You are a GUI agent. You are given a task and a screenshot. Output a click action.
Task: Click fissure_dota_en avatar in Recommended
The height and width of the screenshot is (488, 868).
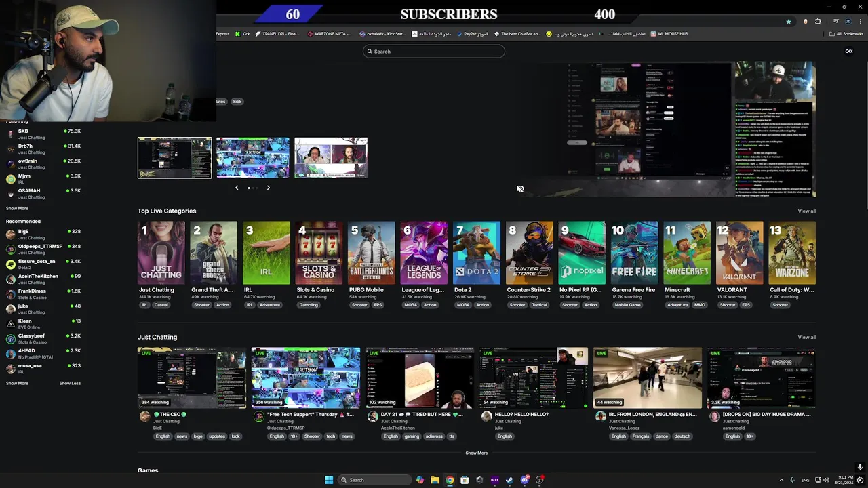(x=10, y=264)
